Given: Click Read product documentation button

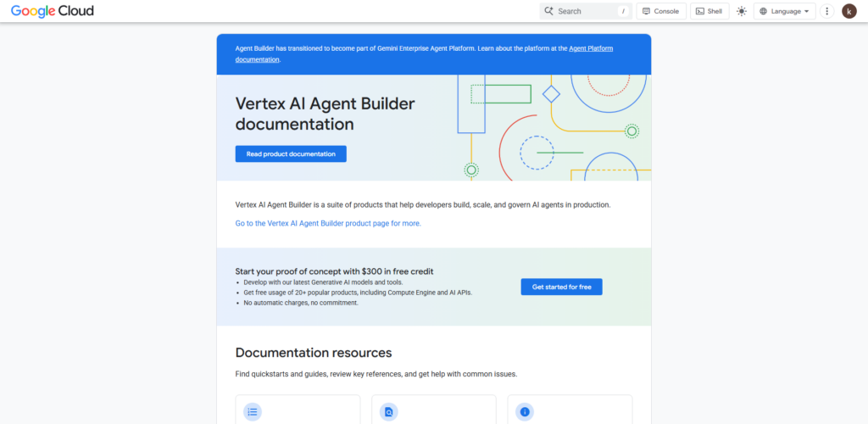Looking at the screenshot, I should (x=291, y=153).
